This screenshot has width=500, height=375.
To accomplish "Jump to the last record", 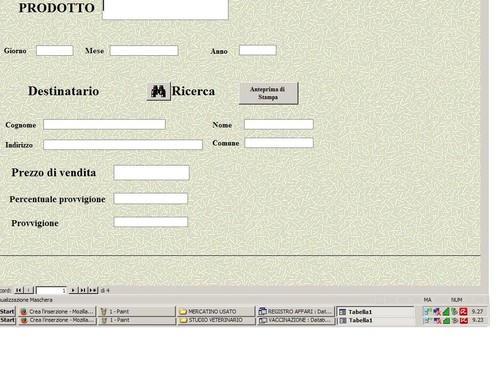I will (x=82, y=290).
